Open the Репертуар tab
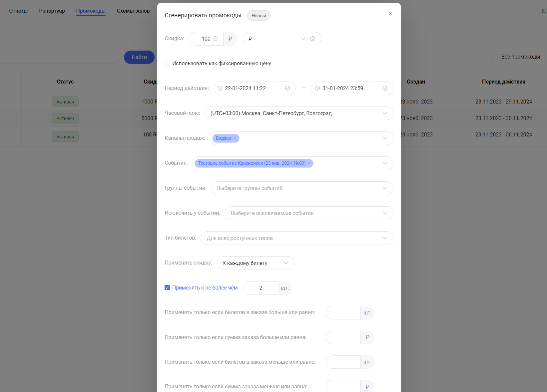The width and height of the screenshot is (547, 392). click(52, 11)
